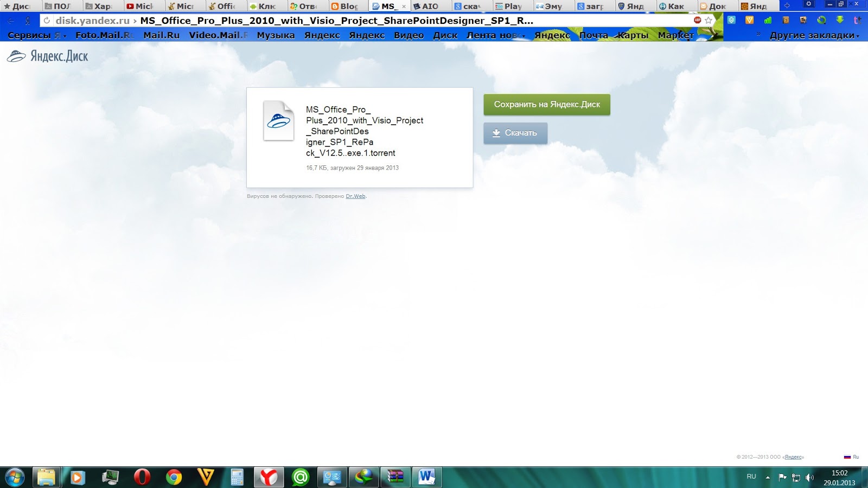Open 'Другие закладки' dropdown
The width and height of the screenshot is (868, 488).
point(814,36)
